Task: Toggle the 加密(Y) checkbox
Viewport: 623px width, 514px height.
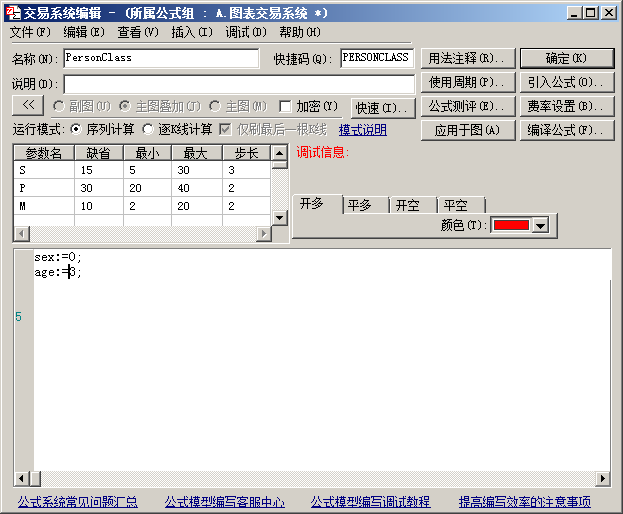Action: coord(285,106)
